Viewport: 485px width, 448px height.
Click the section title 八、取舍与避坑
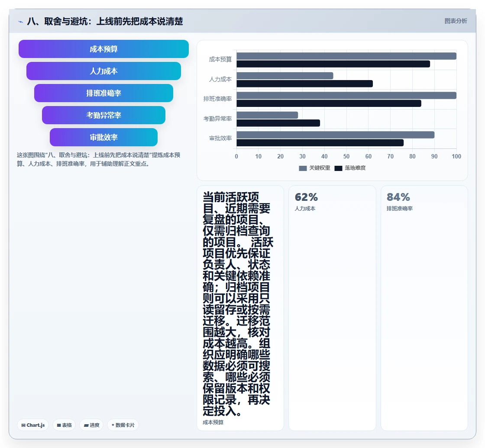[105, 21]
